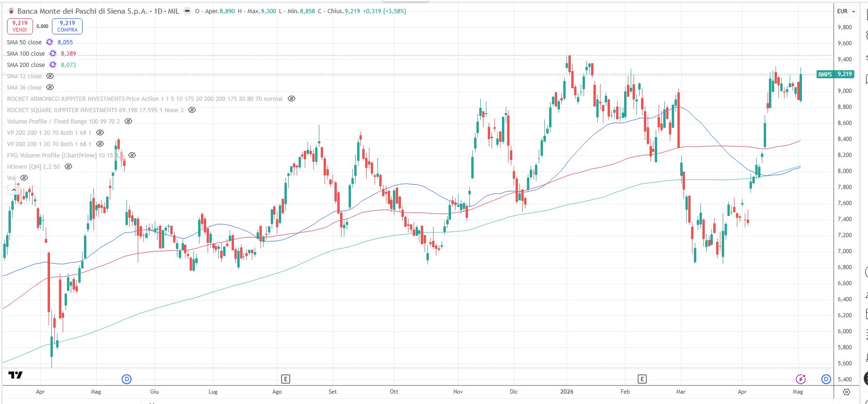The width and height of the screenshot is (868, 404).
Task: Click the Dic label on the time axis
Action: click(x=514, y=392)
